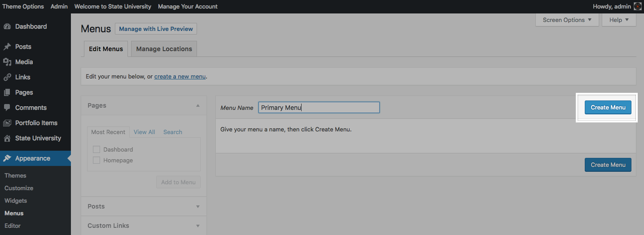Click the Links chain icon
This screenshot has height=235, width=644.
(7, 77)
